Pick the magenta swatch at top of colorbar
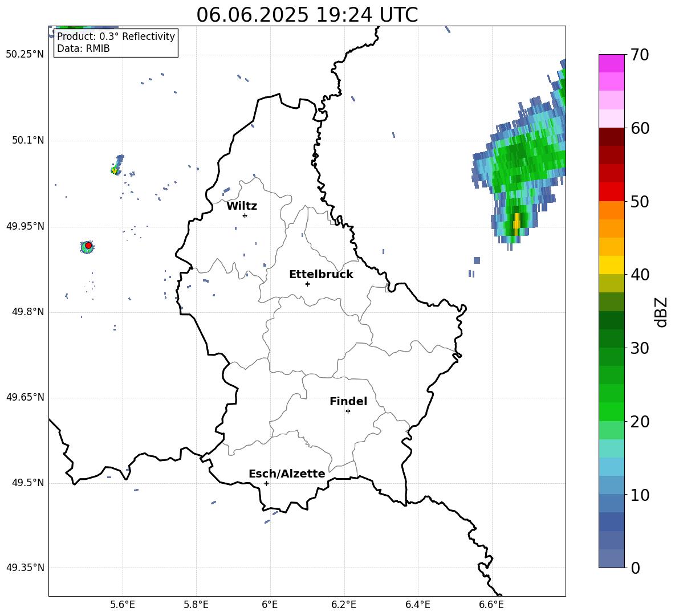 611,64
